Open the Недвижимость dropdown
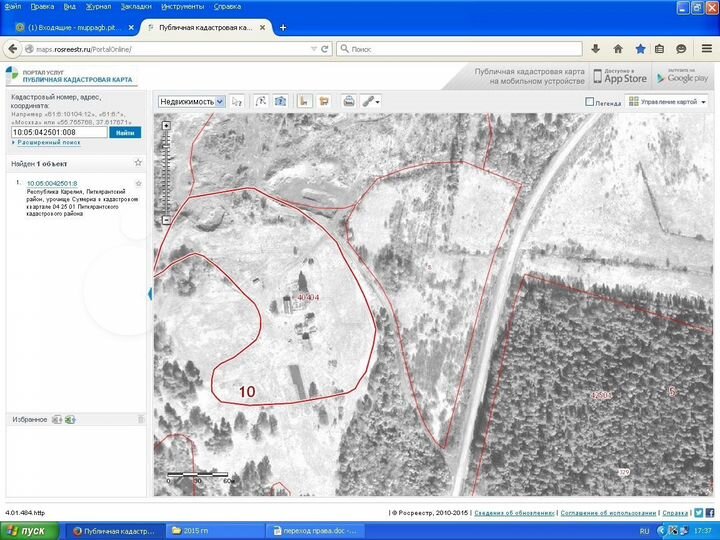Image resolution: width=720 pixels, height=540 pixels. pos(191,101)
